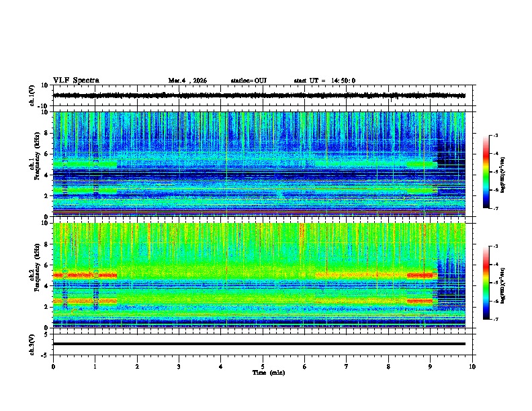Click the '8' kHz tick of ch.2 spectrogram
This screenshot has width=532, height=411.
46,244
